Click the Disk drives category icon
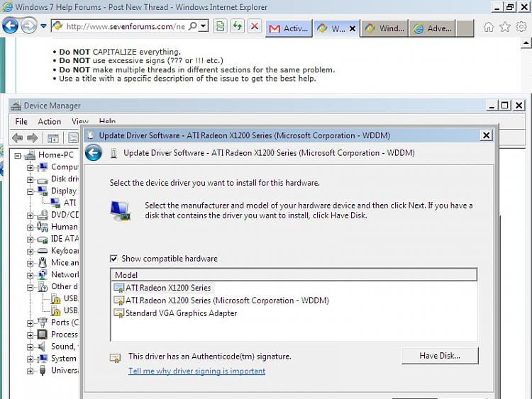Viewport: 532px width, 399px height. pos(43,180)
